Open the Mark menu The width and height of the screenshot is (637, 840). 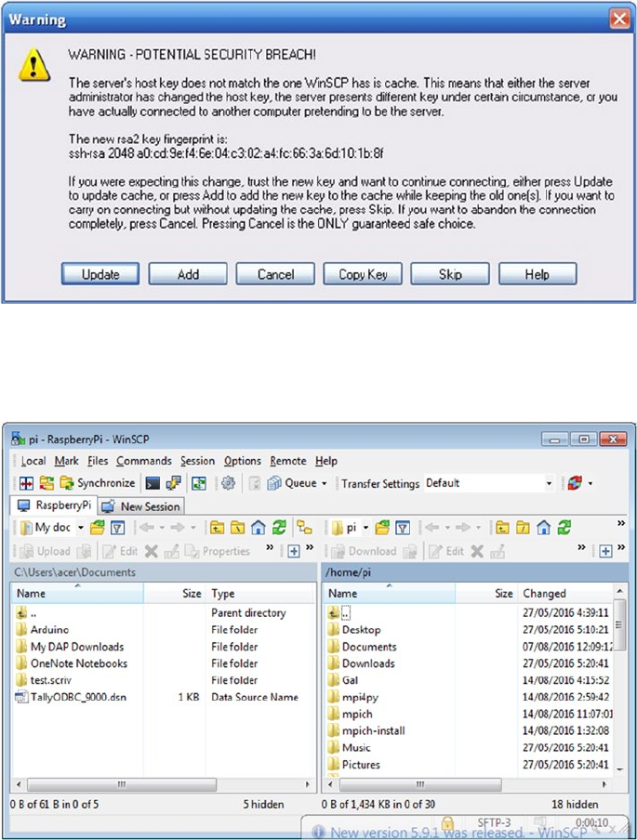pyautogui.click(x=66, y=461)
